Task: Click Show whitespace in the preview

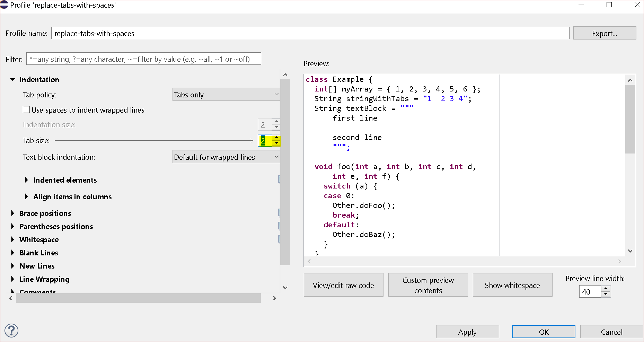Action: pyautogui.click(x=512, y=285)
